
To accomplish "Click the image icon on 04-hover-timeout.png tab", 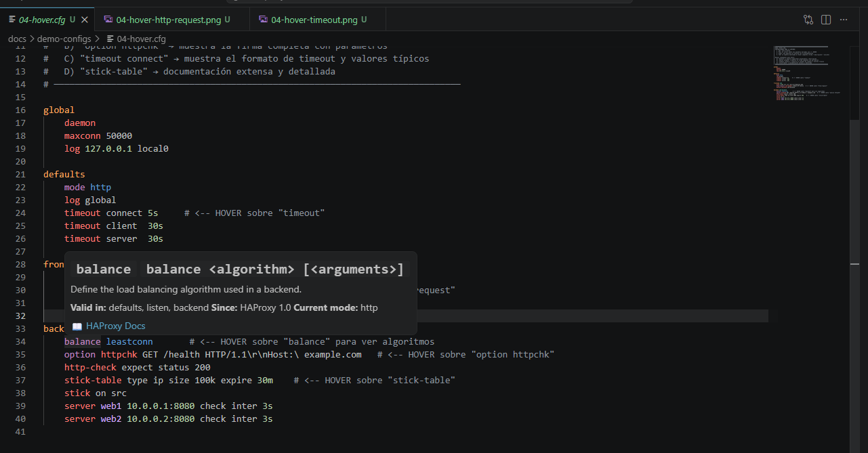I will pyautogui.click(x=263, y=19).
